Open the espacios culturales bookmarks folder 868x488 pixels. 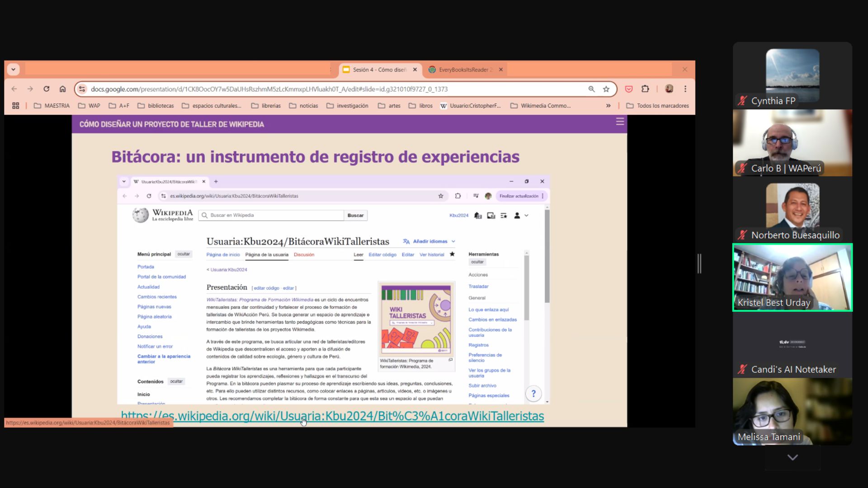point(212,106)
